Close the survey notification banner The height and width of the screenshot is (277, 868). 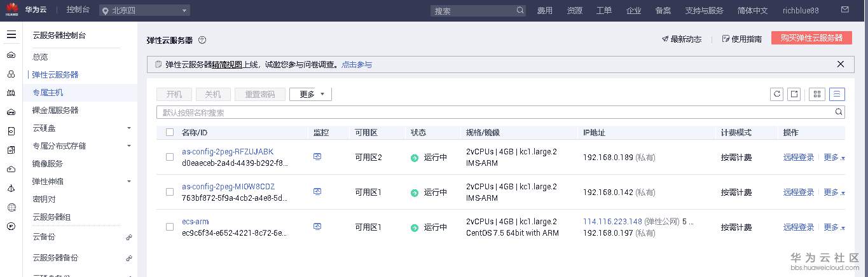[841, 64]
